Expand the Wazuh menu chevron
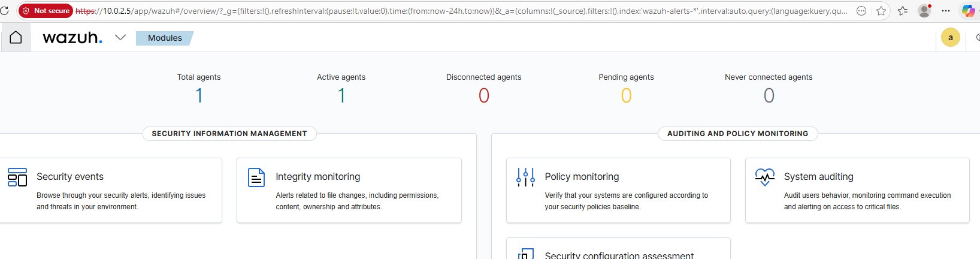The height and width of the screenshot is (259, 980). click(120, 37)
